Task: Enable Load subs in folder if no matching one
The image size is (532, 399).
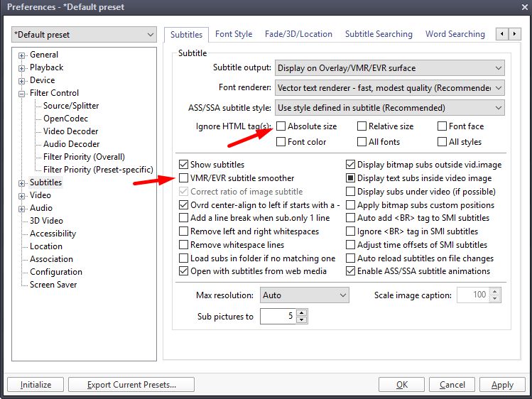Action: [183, 258]
